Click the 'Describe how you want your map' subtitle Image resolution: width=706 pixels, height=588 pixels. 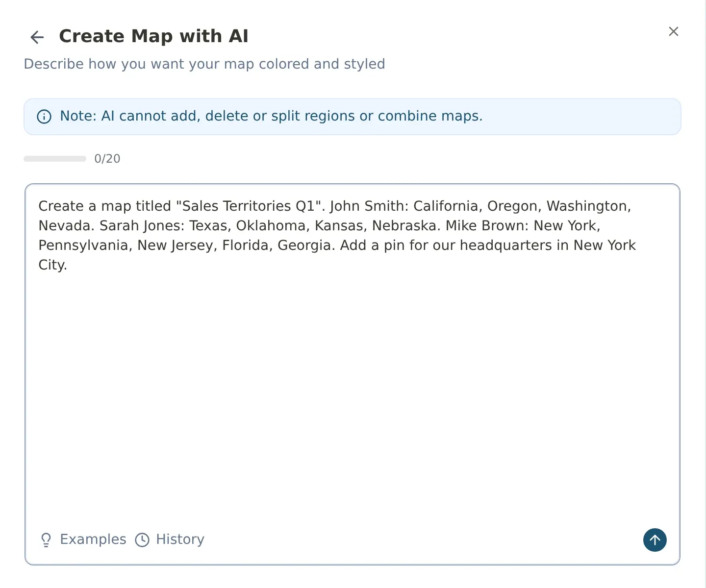click(204, 64)
